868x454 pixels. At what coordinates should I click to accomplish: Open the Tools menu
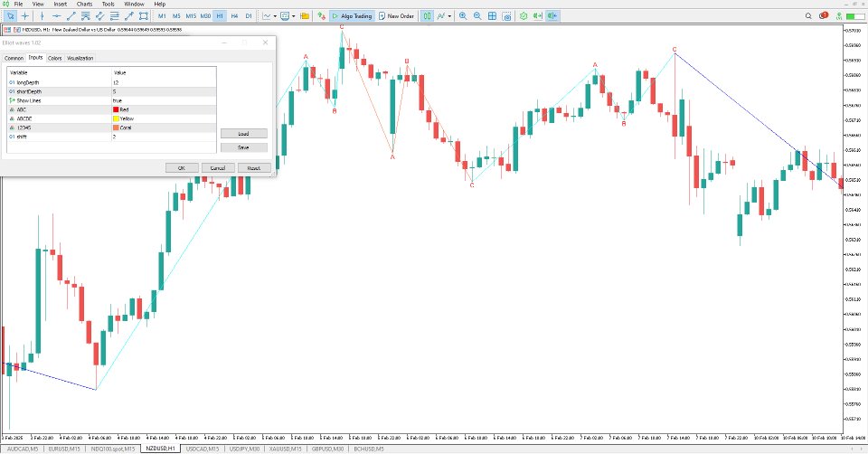tap(108, 4)
